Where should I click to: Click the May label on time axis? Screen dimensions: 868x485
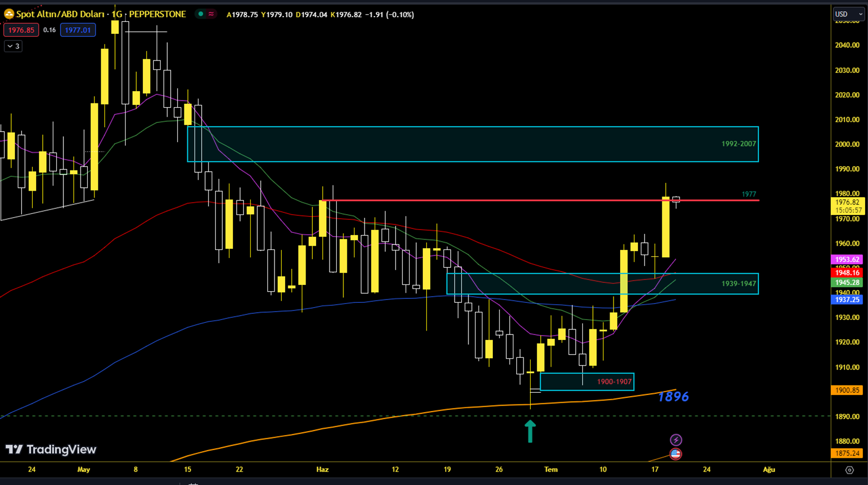click(x=84, y=469)
